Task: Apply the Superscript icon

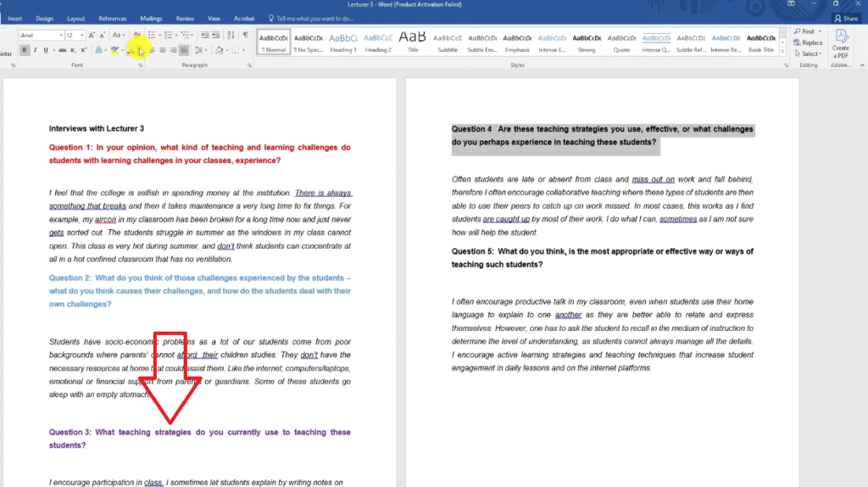Action: (x=83, y=50)
